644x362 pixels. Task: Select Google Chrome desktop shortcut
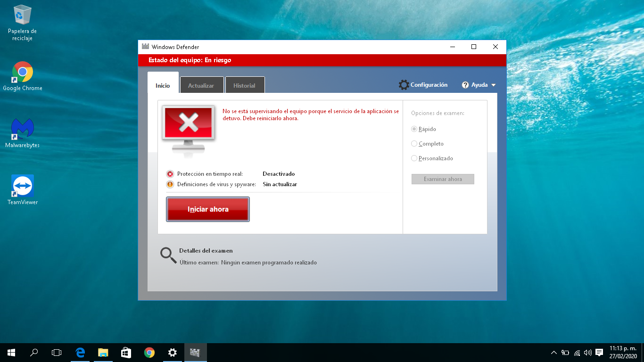point(22,76)
